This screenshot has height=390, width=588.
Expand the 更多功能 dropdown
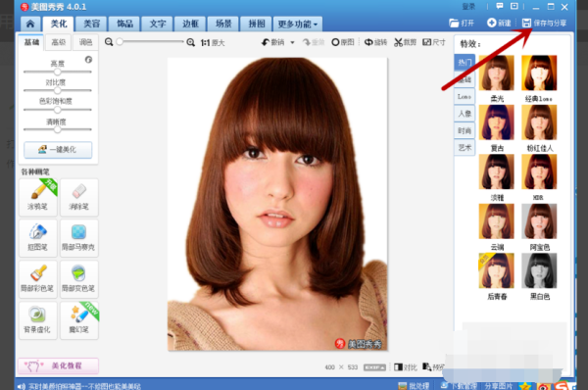[x=298, y=24]
